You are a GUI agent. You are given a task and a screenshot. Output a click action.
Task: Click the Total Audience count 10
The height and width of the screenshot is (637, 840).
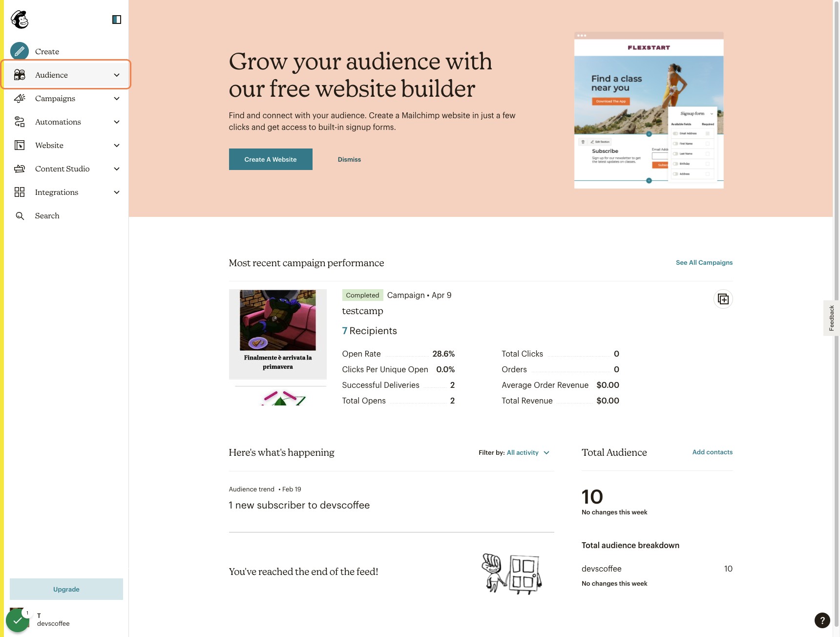point(592,497)
